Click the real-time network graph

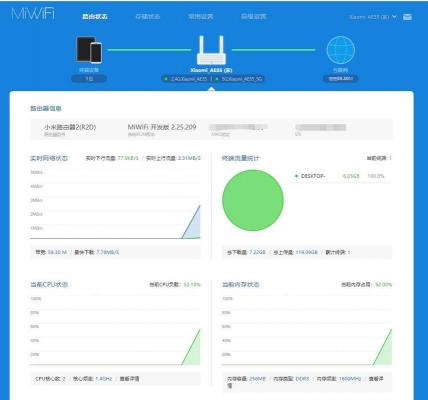coord(115,204)
